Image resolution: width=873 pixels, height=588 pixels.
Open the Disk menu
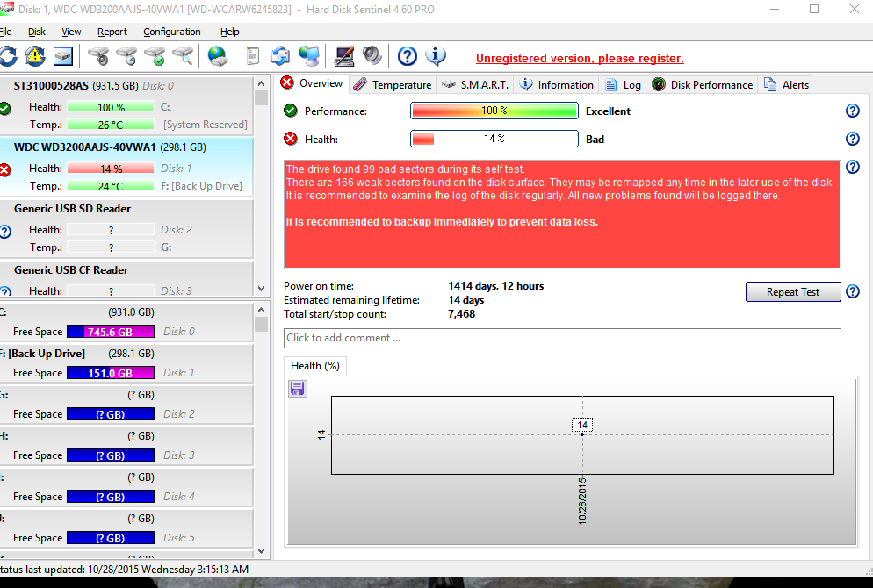37,32
